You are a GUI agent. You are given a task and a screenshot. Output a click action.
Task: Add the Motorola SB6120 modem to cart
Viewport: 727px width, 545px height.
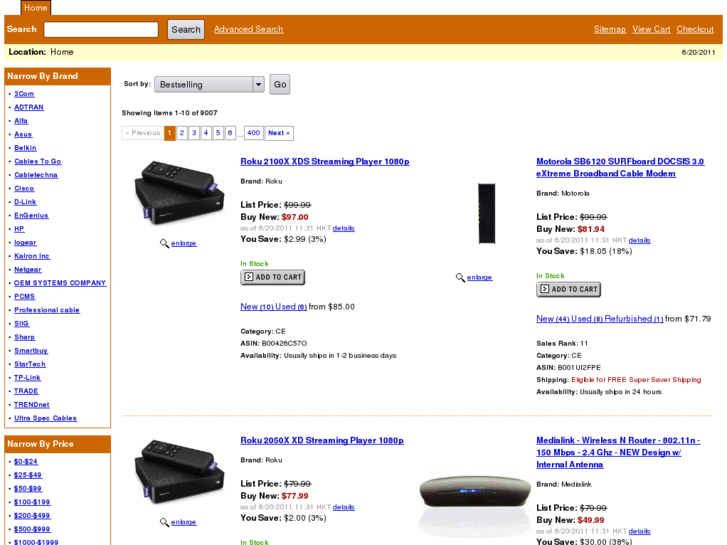coord(568,289)
